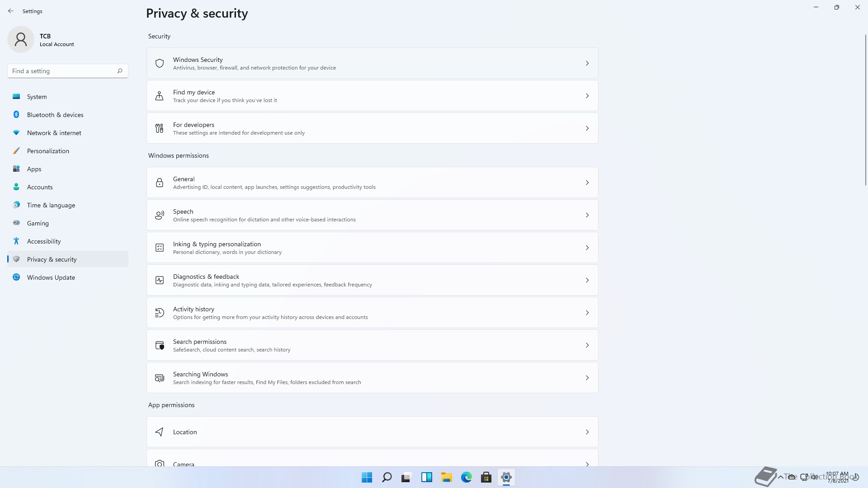Expand For developers row chevron
Viewport: 868px width, 488px height.
[x=587, y=128]
